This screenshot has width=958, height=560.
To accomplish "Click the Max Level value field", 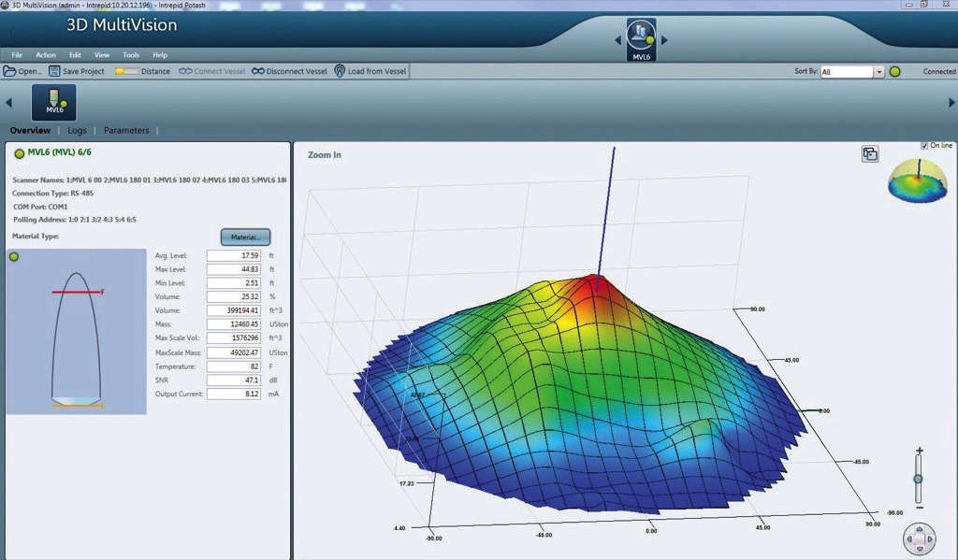I will pos(234,269).
